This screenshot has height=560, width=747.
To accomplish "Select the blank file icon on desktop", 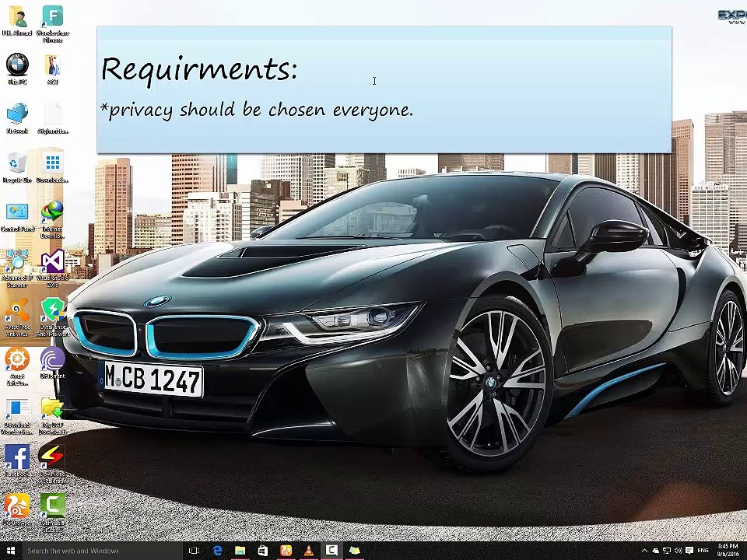I will (52, 118).
